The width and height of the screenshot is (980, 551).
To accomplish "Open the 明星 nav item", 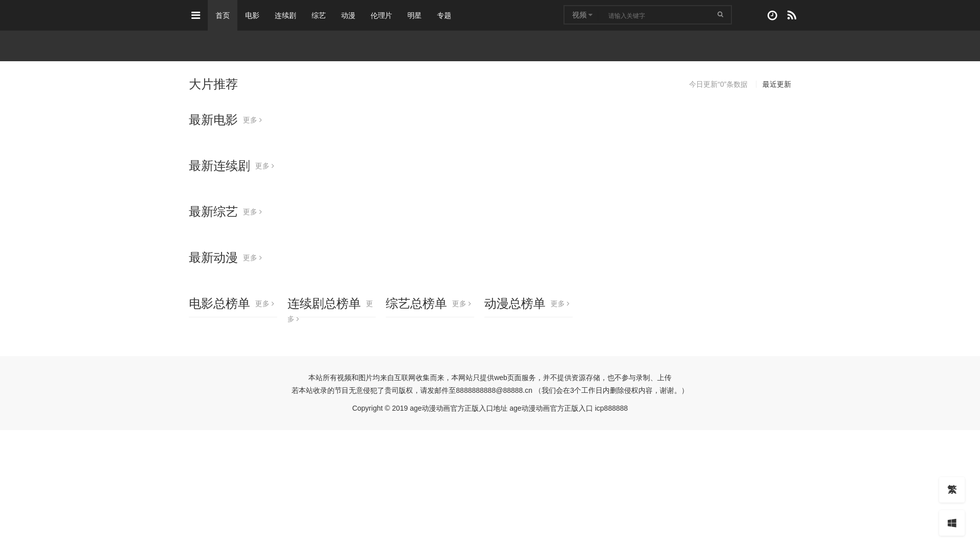I will [x=414, y=15].
